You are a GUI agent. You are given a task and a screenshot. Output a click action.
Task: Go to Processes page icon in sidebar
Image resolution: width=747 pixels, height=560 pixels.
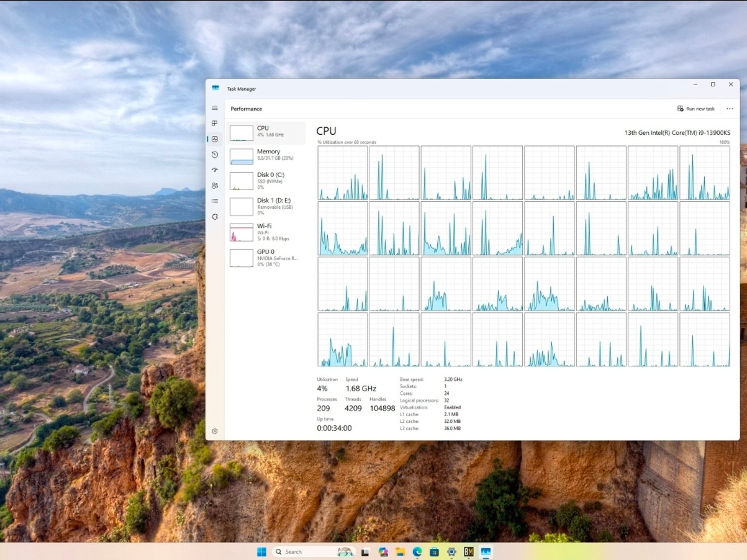point(215,123)
